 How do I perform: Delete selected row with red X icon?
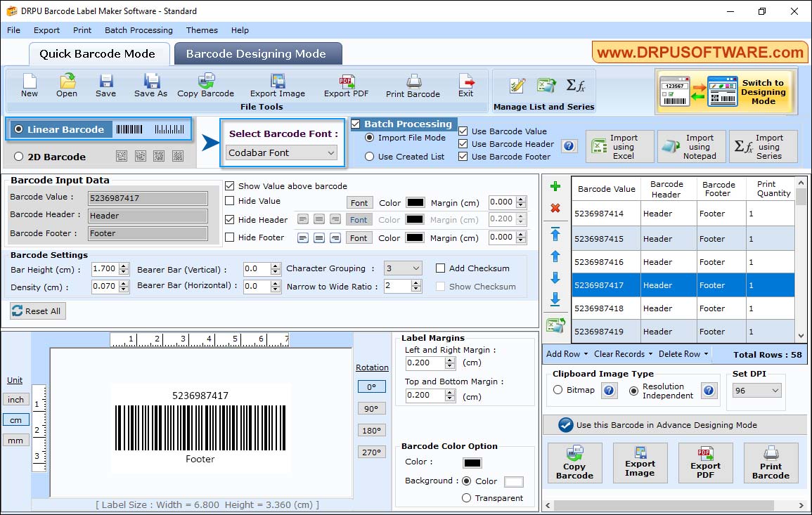click(x=555, y=208)
